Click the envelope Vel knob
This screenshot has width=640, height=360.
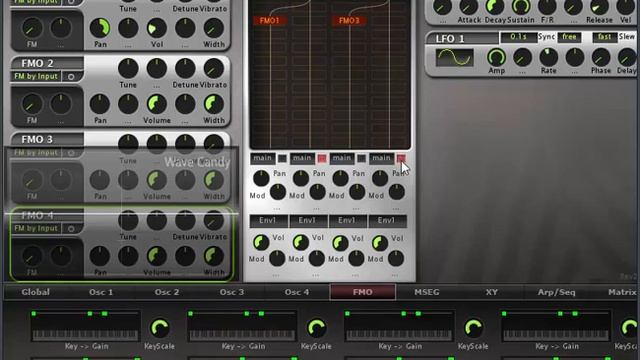[x=625, y=7]
